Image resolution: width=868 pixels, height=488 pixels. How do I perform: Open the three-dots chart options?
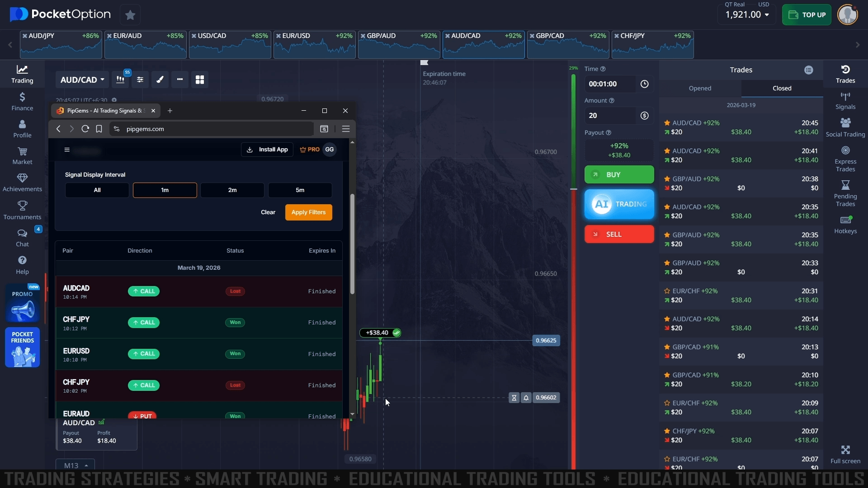(x=180, y=80)
